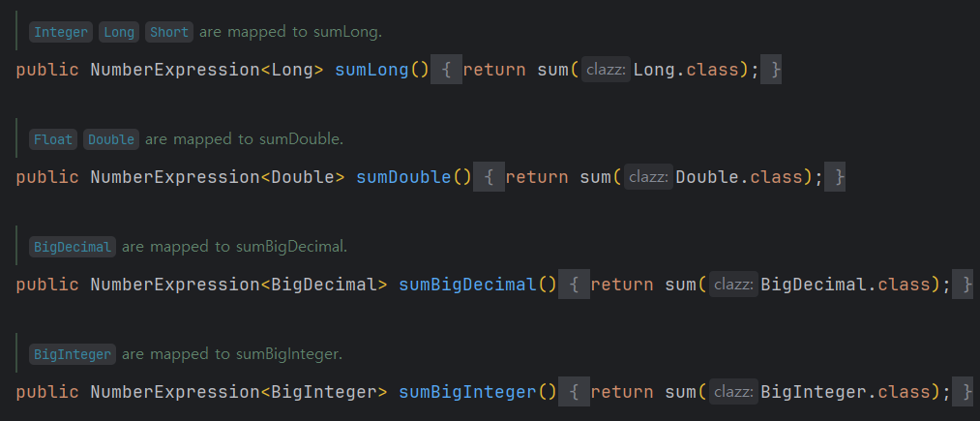Open the Double link in the doc comment

(111, 139)
